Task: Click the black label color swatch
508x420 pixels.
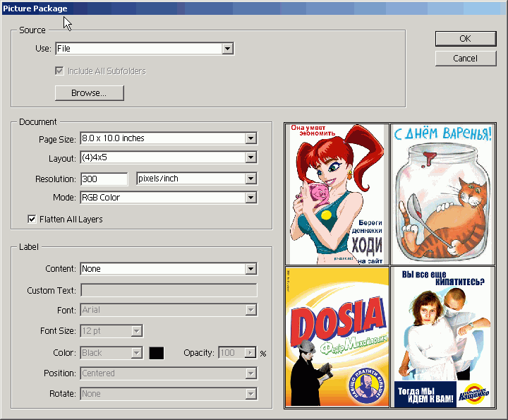Action: pyautogui.click(x=157, y=353)
